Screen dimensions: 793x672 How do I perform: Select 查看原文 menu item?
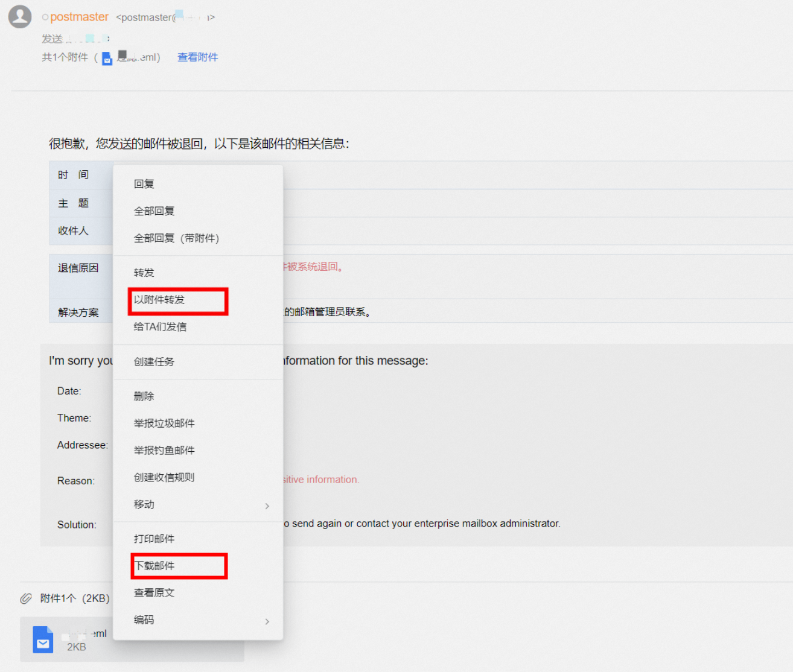154,593
